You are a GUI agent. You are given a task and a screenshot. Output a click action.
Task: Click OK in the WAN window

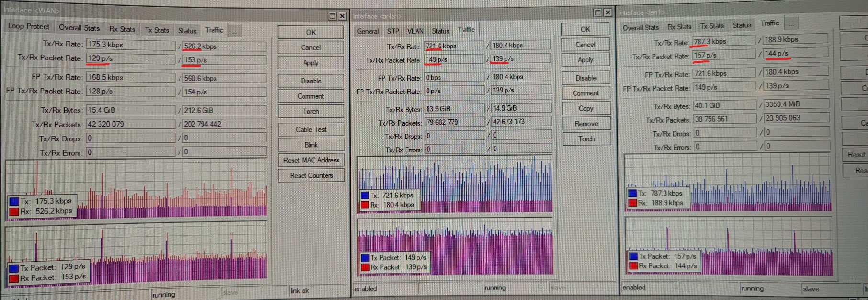[x=311, y=32]
